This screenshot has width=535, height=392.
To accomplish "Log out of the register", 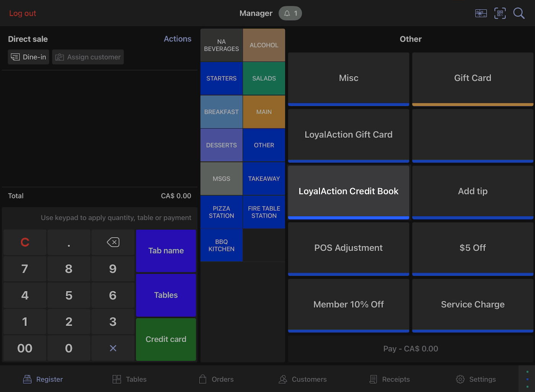I will point(23,13).
